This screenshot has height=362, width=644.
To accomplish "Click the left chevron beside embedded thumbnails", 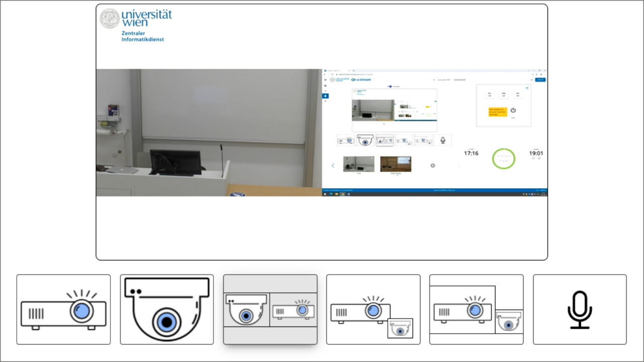I will [333, 165].
